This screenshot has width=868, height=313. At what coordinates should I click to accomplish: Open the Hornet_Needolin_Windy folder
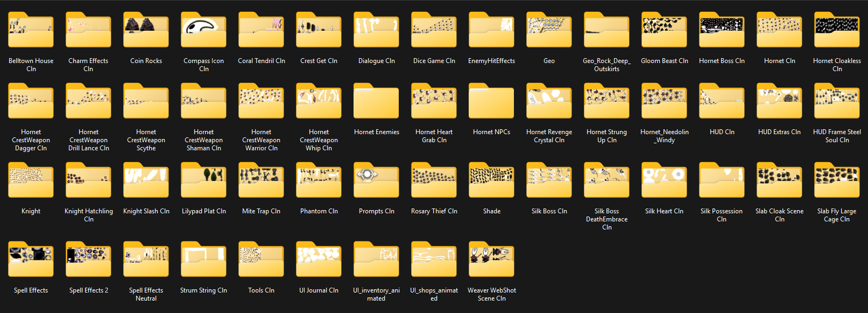click(x=664, y=101)
